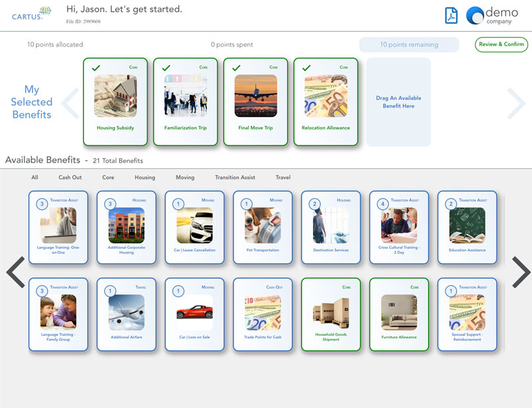Screen dimensions: 532x408
Task: Click the Review & Confirm button
Action: tap(501, 45)
